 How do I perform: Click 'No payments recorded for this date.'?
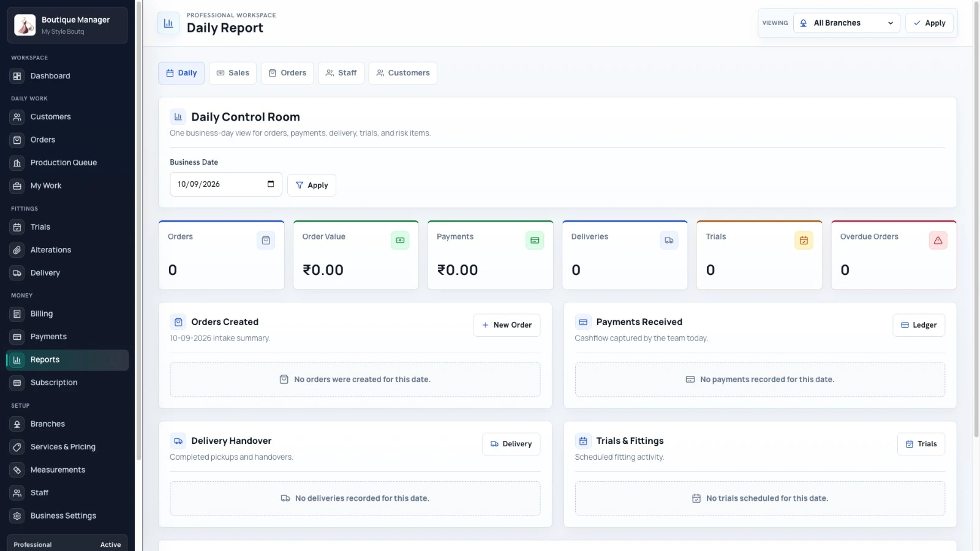767,380
